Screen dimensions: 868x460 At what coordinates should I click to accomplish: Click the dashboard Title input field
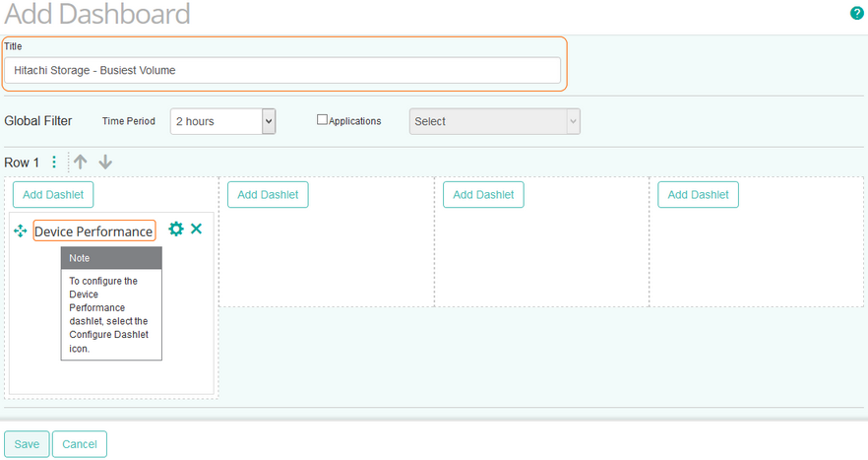pos(281,70)
